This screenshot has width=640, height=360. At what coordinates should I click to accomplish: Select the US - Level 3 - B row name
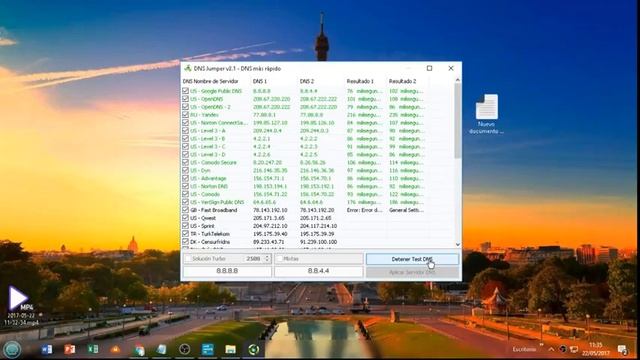tap(207, 139)
